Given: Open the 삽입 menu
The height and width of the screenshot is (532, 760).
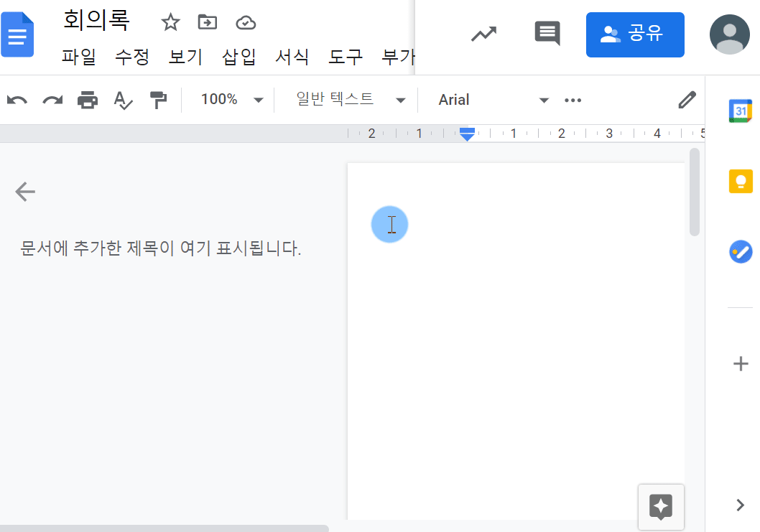Looking at the screenshot, I should 238,57.
